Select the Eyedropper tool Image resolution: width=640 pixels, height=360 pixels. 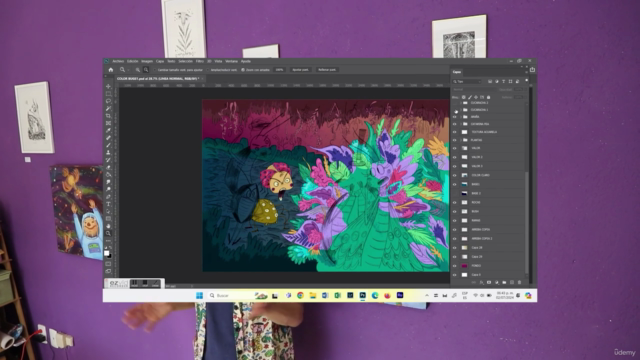(108, 131)
